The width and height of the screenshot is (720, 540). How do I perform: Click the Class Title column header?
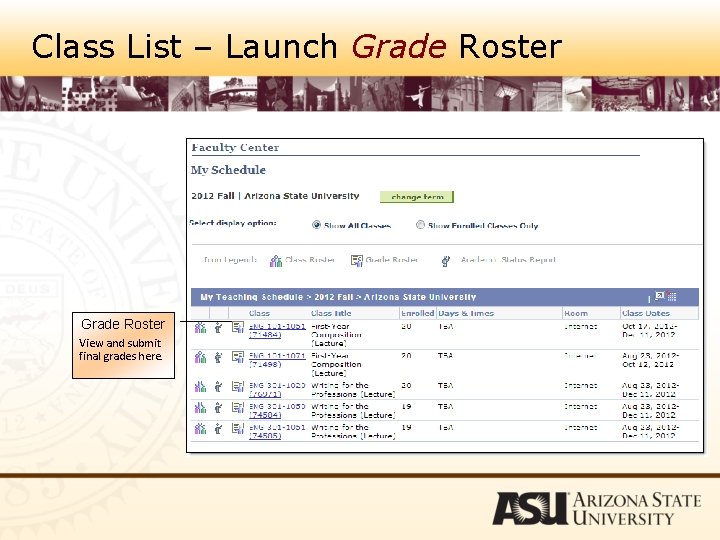coord(331,313)
